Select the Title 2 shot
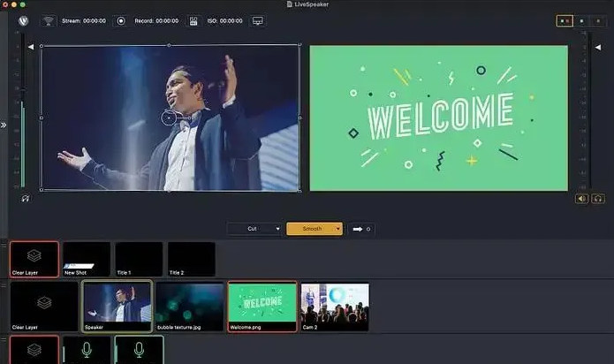Screen dimensions: 614x364 [192, 259]
